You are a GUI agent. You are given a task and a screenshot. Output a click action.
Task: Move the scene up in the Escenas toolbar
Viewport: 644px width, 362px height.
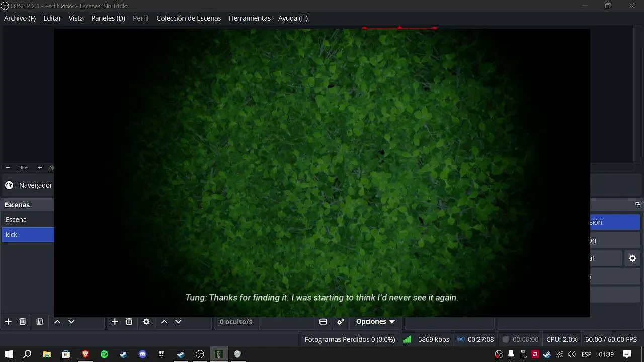[x=57, y=322]
